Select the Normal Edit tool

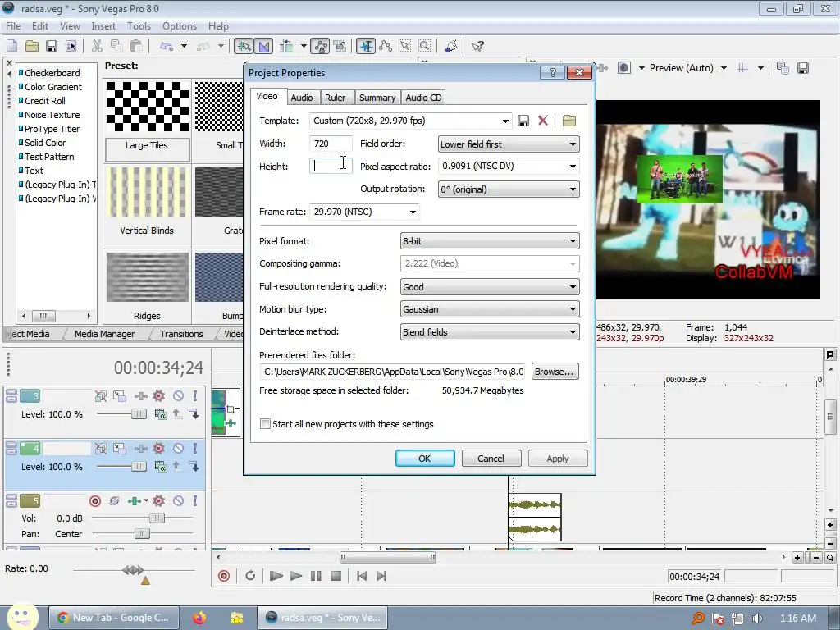367,46
